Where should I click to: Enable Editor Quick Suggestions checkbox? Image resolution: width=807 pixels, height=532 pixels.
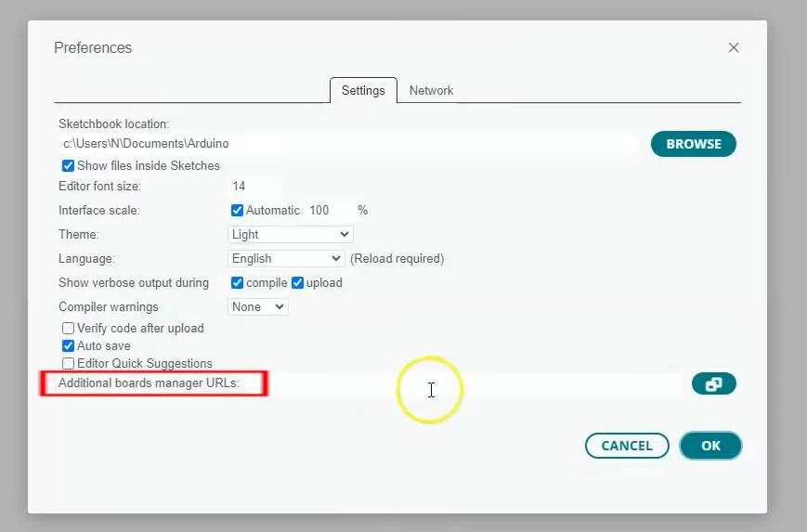pyautogui.click(x=68, y=364)
